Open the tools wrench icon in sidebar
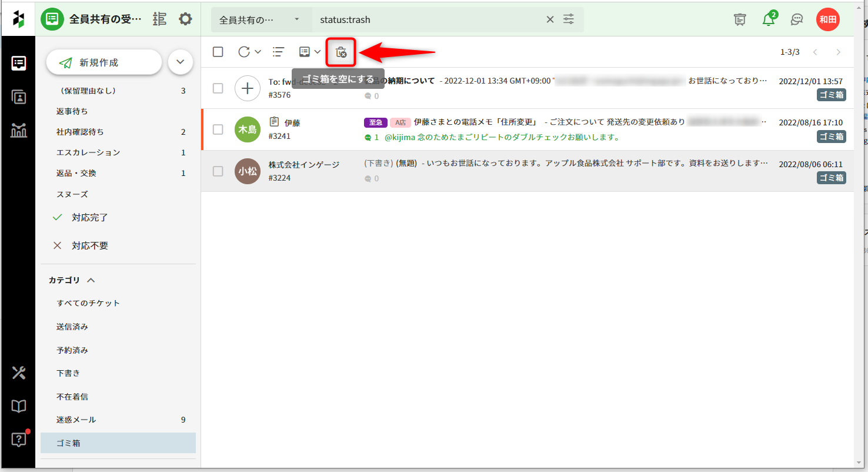The width and height of the screenshot is (868, 472). (x=19, y=373)
